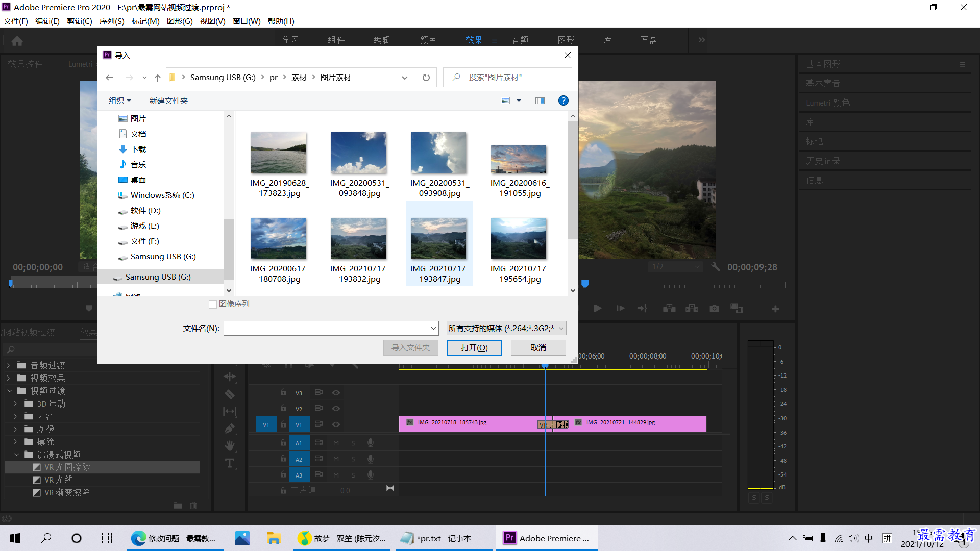Select IMG_20210717_195654.jpg thumbnail
This screenshot has height=551, width=980.
[519, 239]
